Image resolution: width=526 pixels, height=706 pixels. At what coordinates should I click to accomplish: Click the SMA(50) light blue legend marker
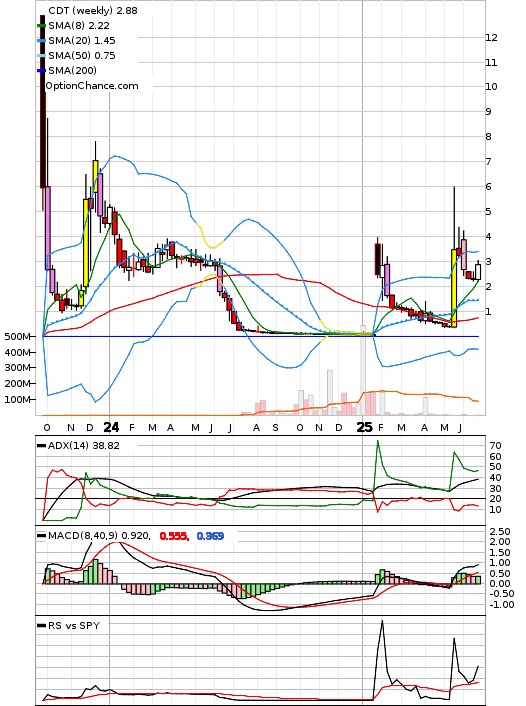point(41,55)
